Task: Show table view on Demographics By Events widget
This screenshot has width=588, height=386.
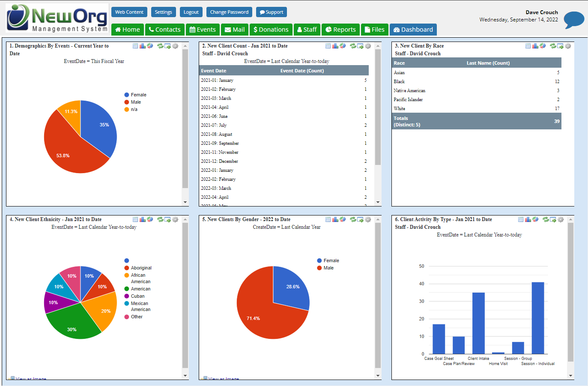Action: 135,46
